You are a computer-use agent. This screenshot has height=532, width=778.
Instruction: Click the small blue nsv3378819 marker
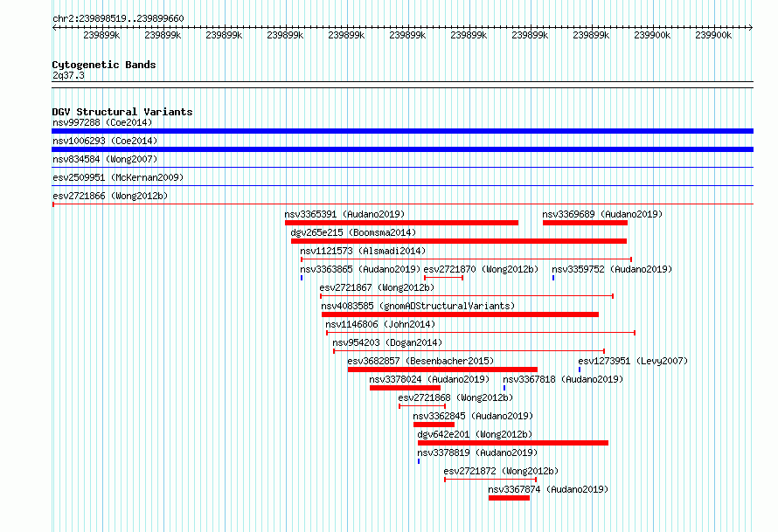pos(419,461)
